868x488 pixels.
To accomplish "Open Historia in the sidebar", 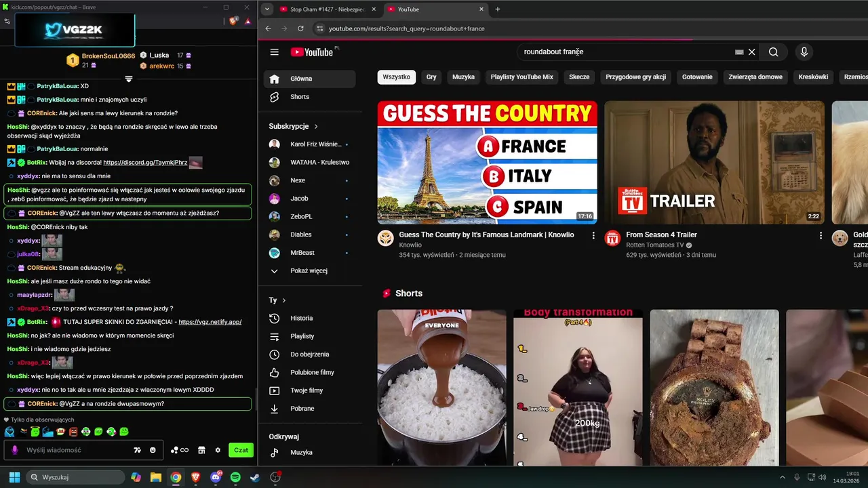I will [x=309, y=319].
